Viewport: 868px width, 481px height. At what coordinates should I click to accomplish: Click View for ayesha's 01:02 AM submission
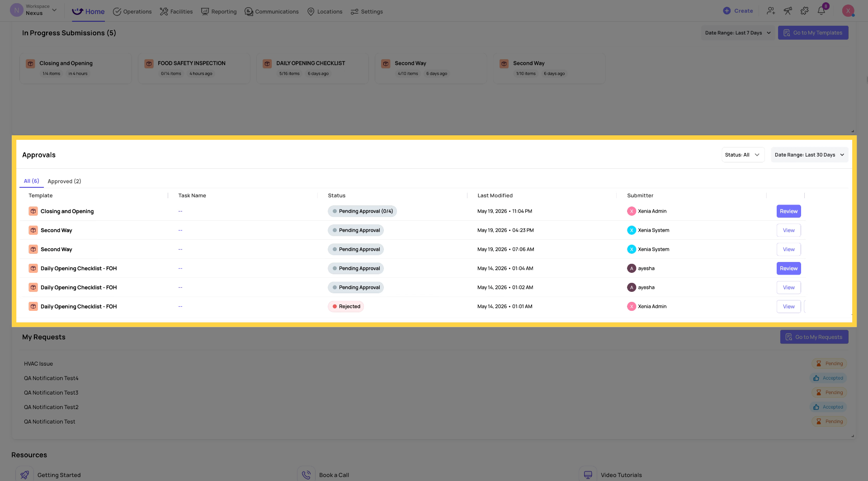point(788,287)
